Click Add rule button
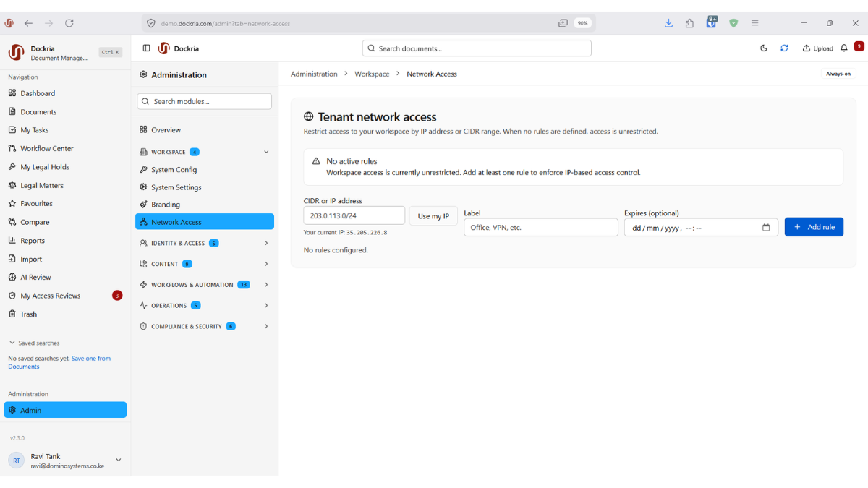868x488 pixels. click(x=814, y=227)
